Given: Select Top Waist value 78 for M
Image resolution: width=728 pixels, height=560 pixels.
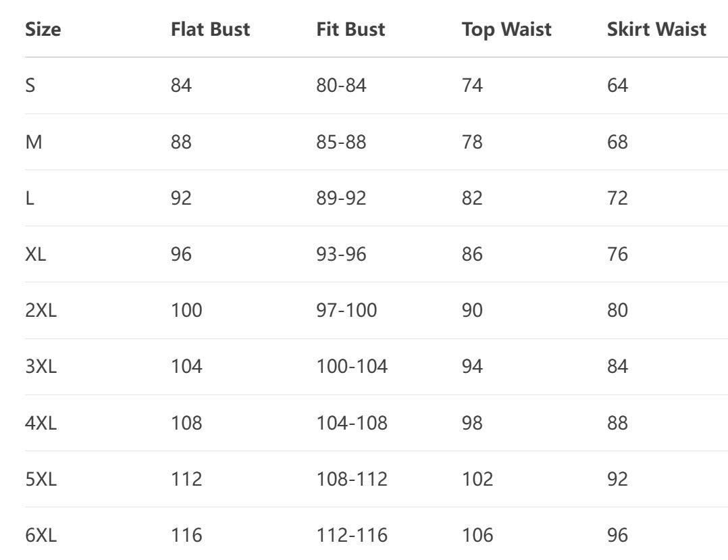Looking at the screenshot, I should tap(472, 142).
